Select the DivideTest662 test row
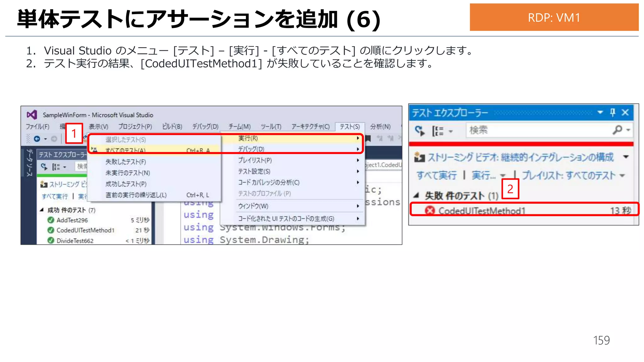Image resolution: width=644 pixels, height=362 pixels. click(99, 241)
